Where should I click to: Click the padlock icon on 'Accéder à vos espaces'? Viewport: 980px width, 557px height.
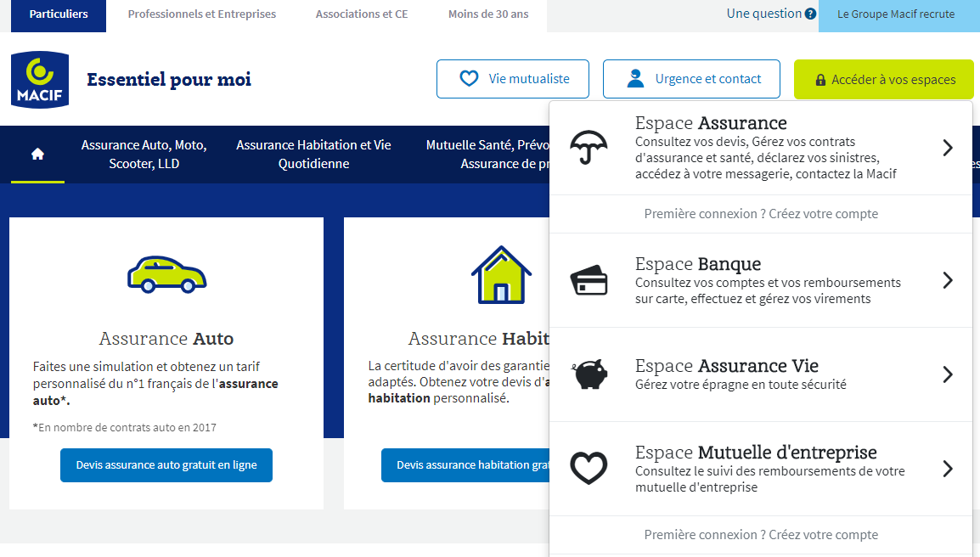point(820,79)
